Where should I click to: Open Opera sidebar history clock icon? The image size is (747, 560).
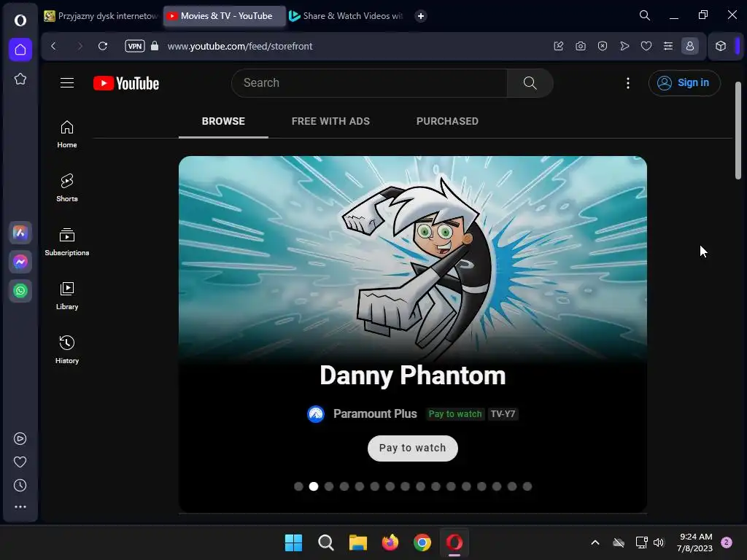click(x=20, y=485)
